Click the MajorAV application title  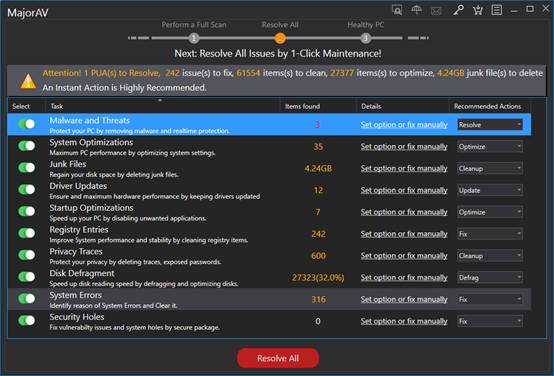point(28,13)
